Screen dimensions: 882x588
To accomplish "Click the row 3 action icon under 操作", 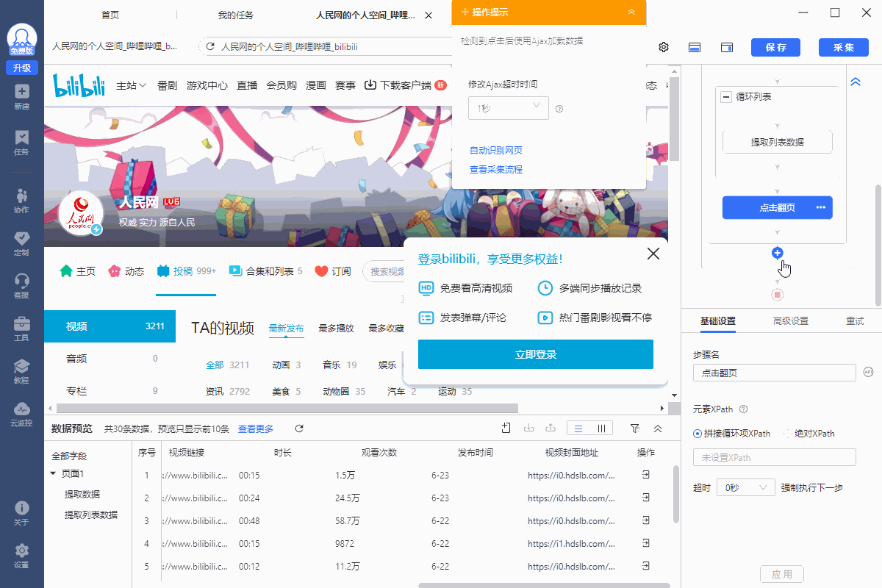I will coord(645,521).
